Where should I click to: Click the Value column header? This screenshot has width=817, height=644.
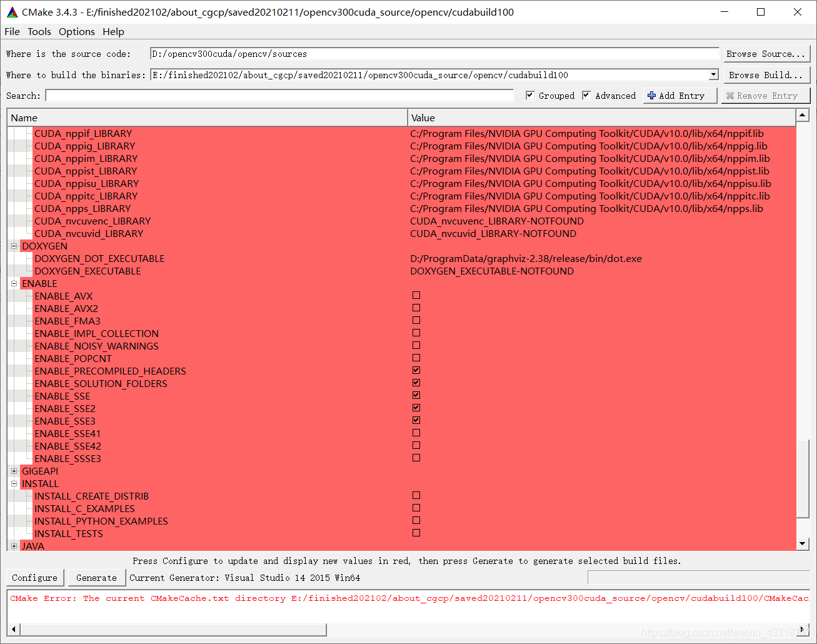point(601,118)
